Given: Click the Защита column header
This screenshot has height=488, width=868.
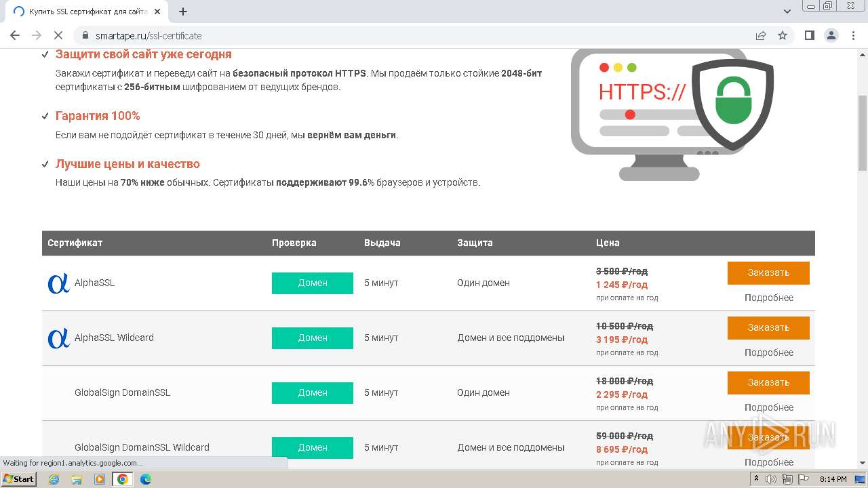Looking at the screenshot, I should tap(475, 243).
